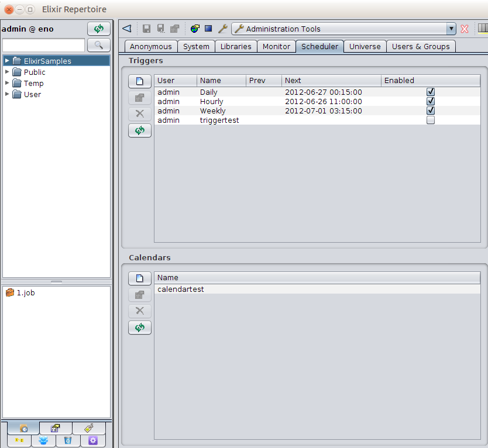The width and height of the screenshot is (488, 448).
Task: Enable the triggertest trigger
Action: (431, 120)
